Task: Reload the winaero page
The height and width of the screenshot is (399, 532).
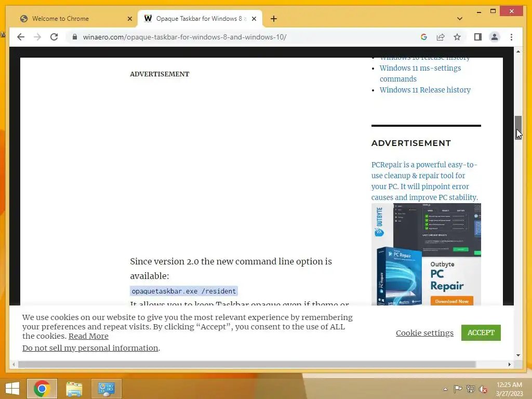Action: coord(54,37)
